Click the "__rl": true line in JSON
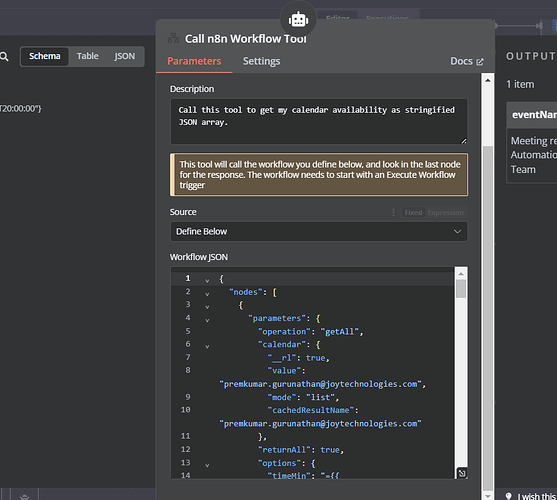Image resolution: width=557 pixels, height=500 pixels. tap(298, 358)
